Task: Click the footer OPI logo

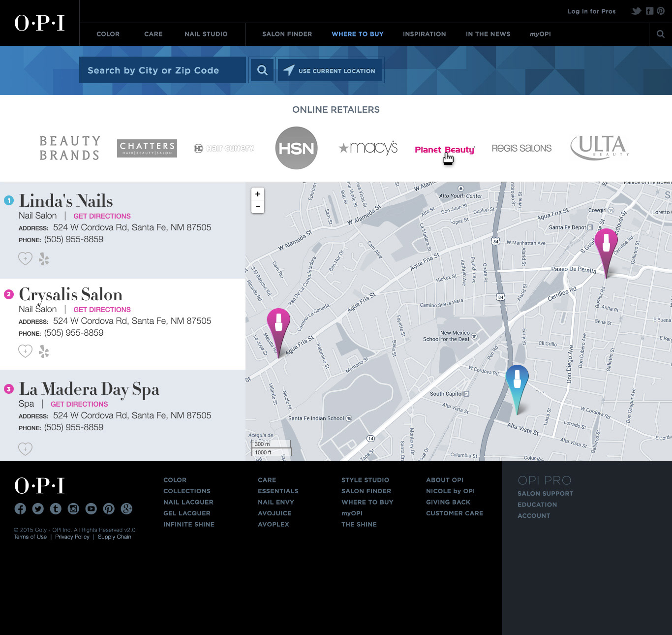Action: tap(39, 486)
